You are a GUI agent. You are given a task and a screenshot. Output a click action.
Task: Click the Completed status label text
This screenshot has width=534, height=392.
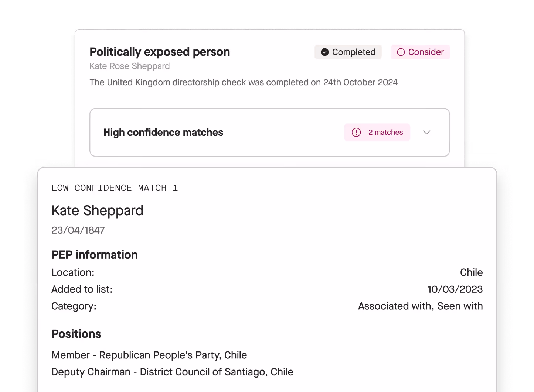[354, 52]
